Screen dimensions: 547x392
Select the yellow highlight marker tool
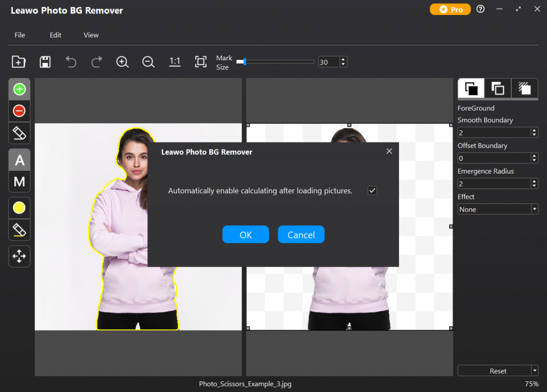click(19, 208)
